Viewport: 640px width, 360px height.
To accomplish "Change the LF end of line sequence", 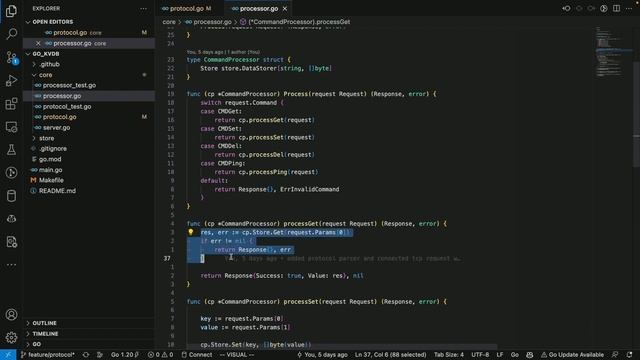I will [500, 355].
